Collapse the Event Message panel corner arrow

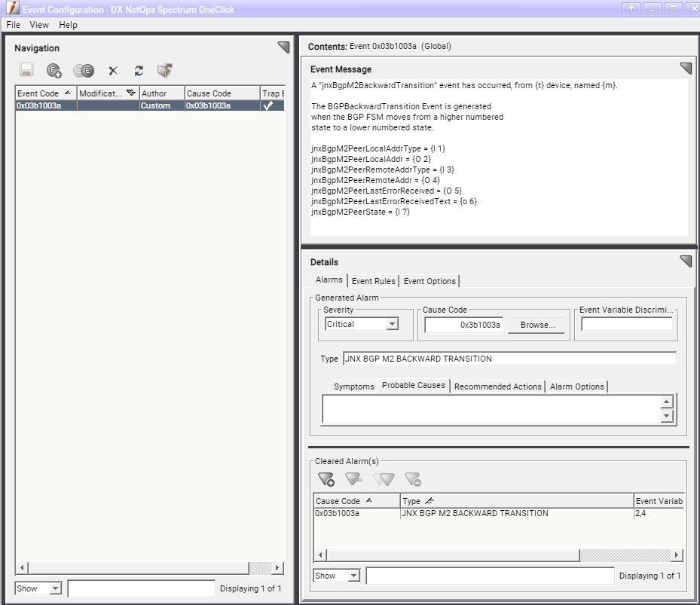[686, 68]
